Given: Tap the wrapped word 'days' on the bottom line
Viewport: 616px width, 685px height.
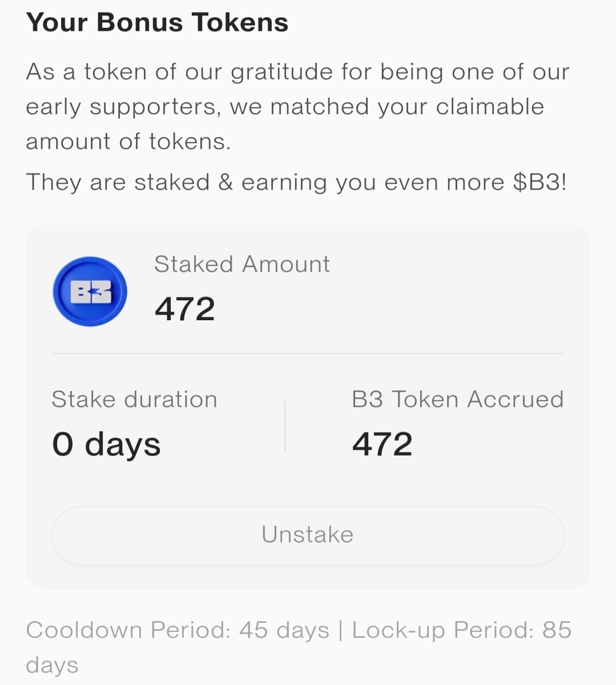Looking at the screenshot, I should point(52,666).
